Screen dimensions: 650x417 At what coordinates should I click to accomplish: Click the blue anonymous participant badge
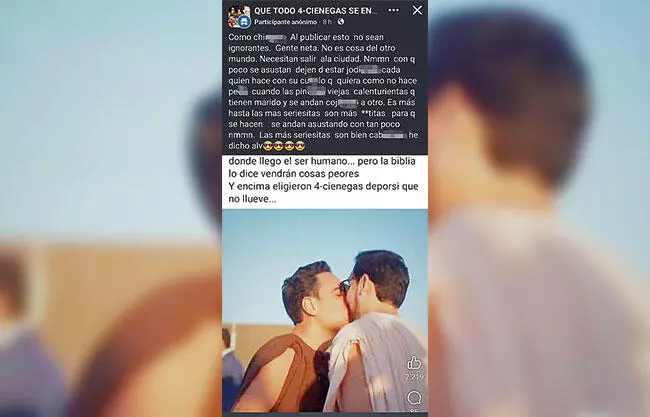coord(245,22)
